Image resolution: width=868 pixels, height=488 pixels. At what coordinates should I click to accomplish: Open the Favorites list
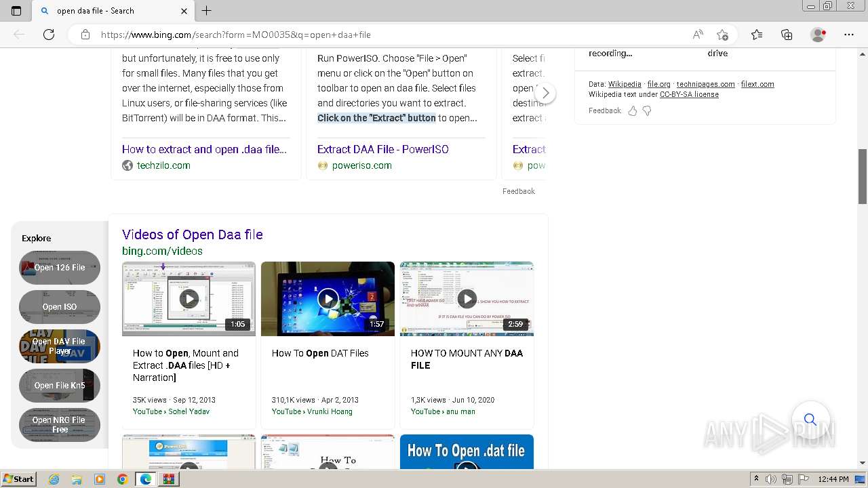pos(757,35)
